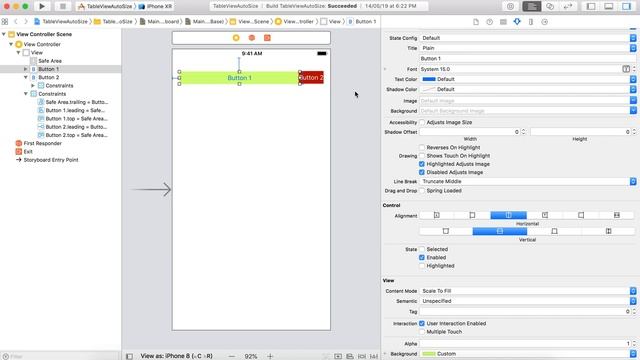This screenshot has height=360, width=640.
Task: Open Text Color swatch picker
Action: (429, 79)
